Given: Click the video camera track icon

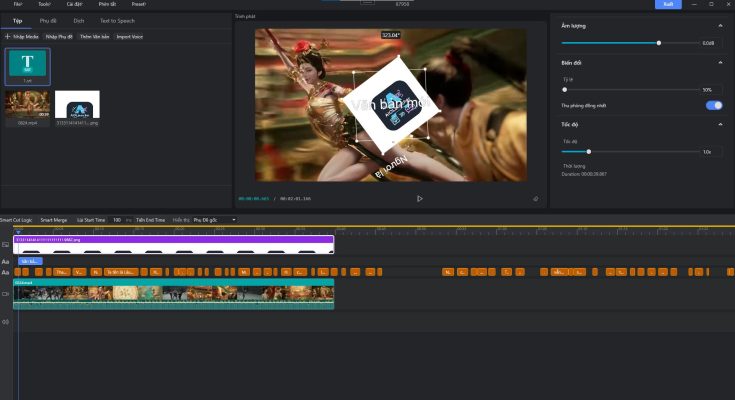Looking at the screenshot, I should [x=6, y=295].
